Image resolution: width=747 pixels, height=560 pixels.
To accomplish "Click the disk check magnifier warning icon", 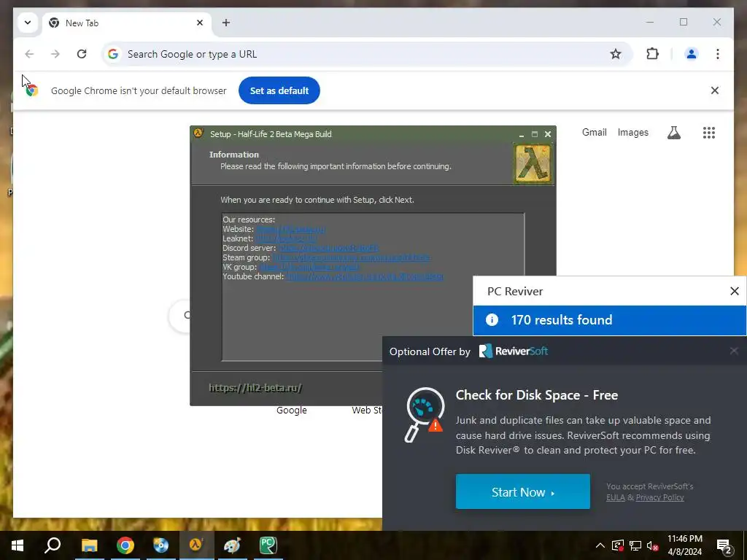I will coord(424,414).
